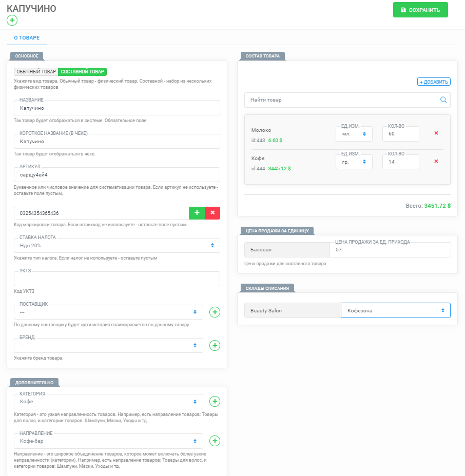This screenshot has width=465, height=476.
Task: Open the Поставщик dropdown
Action: tap(108, 312)
